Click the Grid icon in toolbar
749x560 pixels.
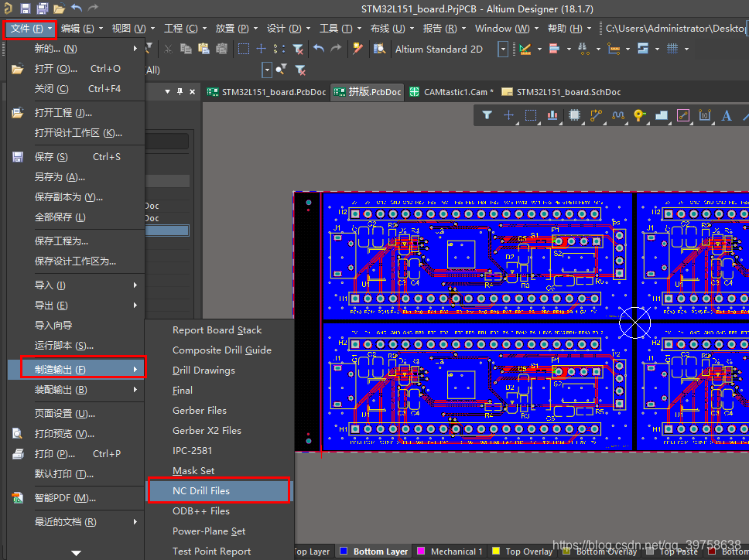click(672, 49)
